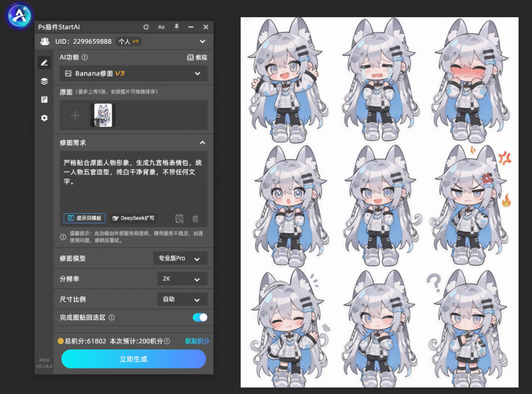
Task: Click the StartAI logo icon
Action: (x=20, y=15)
